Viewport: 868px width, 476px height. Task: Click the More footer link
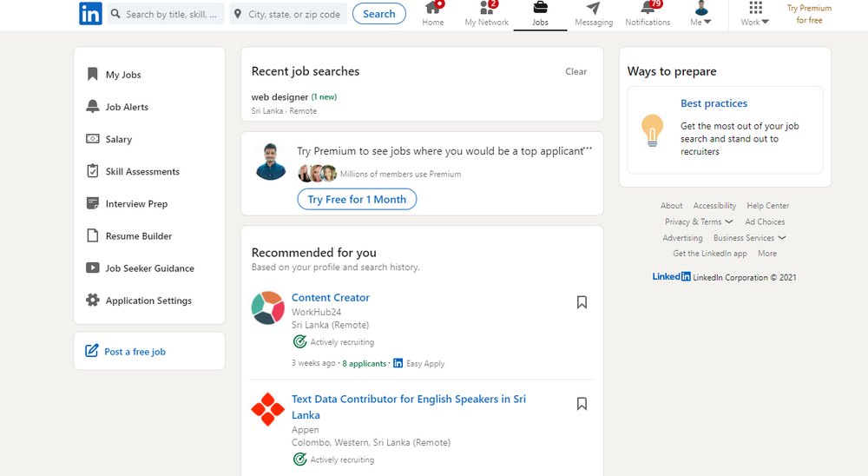click(767, 254)
